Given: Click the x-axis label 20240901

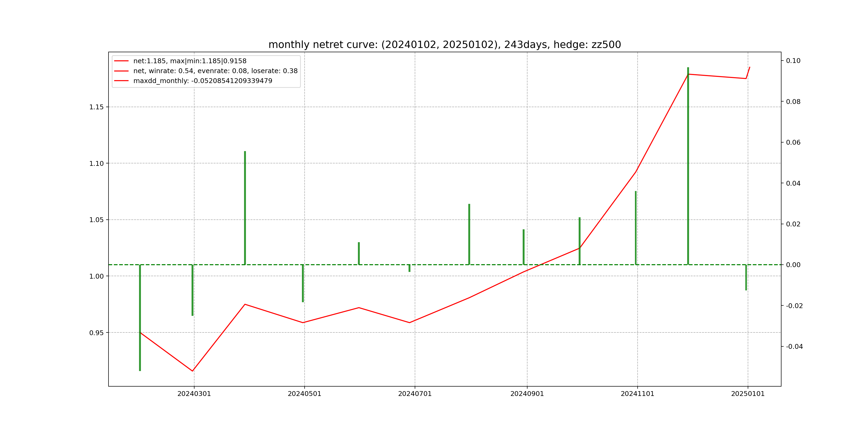Looking at the screenshot, I should tap(527, 394).
